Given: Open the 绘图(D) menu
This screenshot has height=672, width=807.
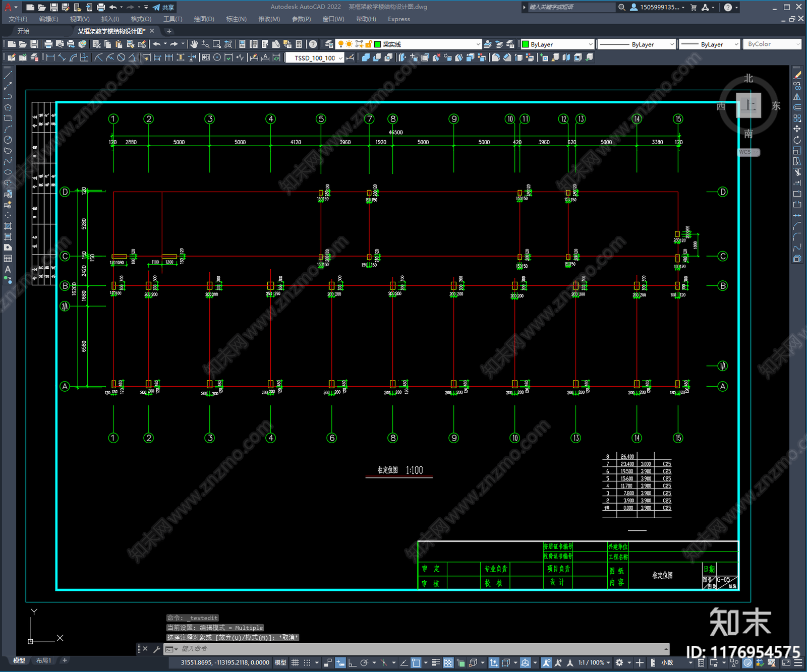Looking at the screenshot, I should tap(204, 19).
